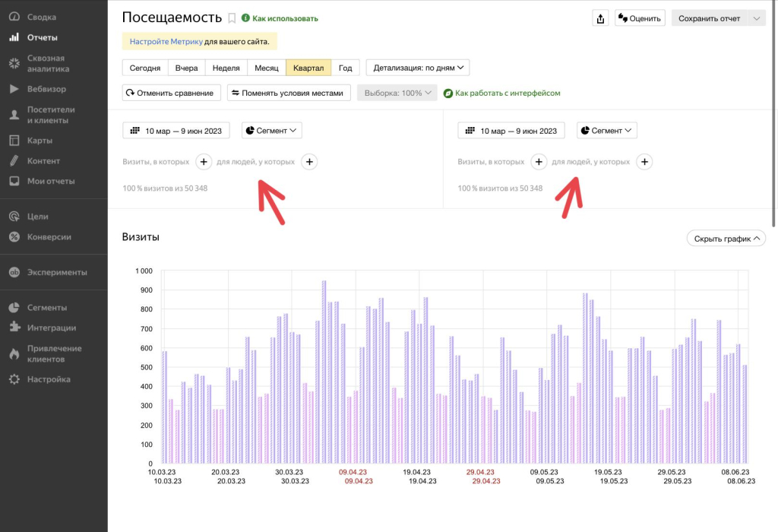Screen dimensions: 778x532
Task: Select the Сегодня period option
Action: click(145, 68)
